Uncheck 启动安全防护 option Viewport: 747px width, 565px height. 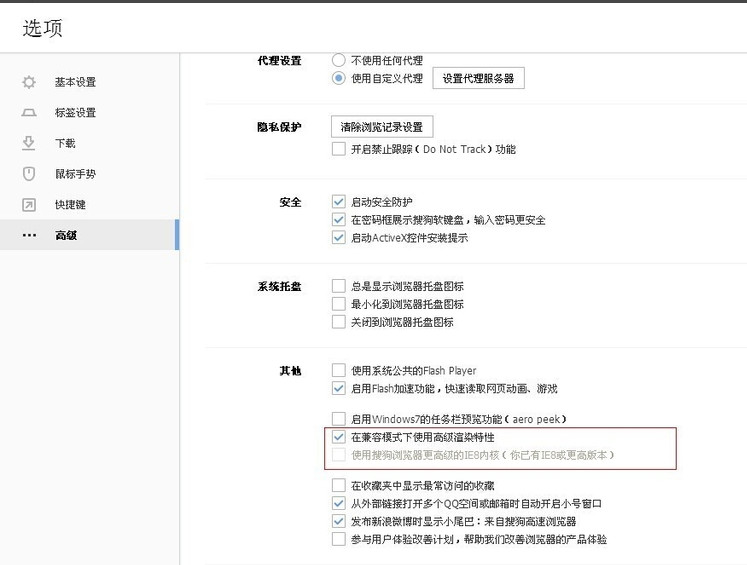[x=338, y=202]
